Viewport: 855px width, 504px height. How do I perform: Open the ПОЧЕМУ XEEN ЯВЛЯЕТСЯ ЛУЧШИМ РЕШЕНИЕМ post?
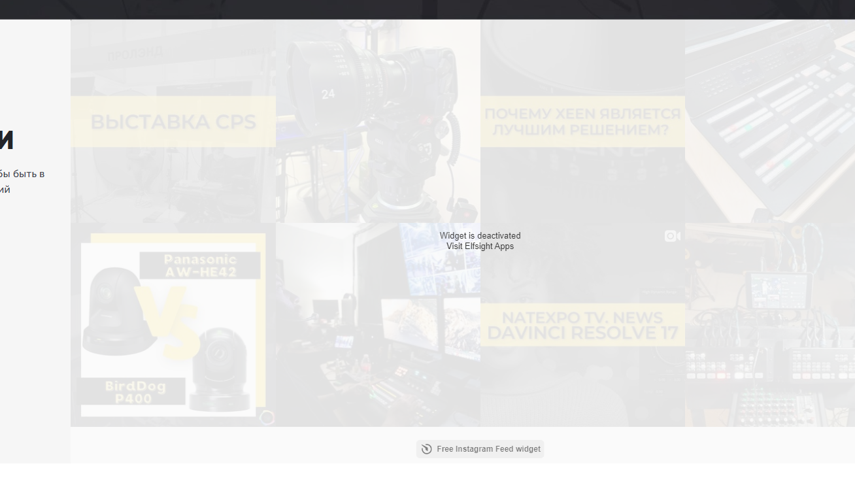tap(582, 122)
